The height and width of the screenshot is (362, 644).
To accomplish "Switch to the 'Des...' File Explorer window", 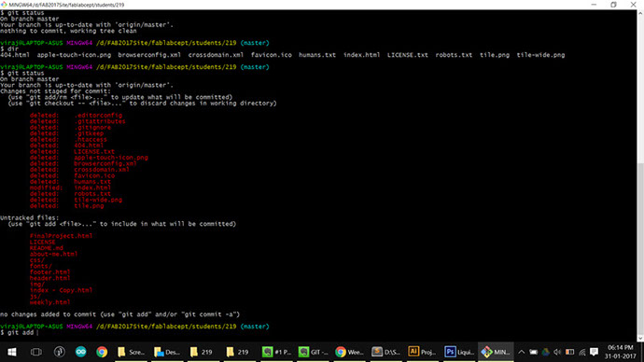I will coord(167,352).
